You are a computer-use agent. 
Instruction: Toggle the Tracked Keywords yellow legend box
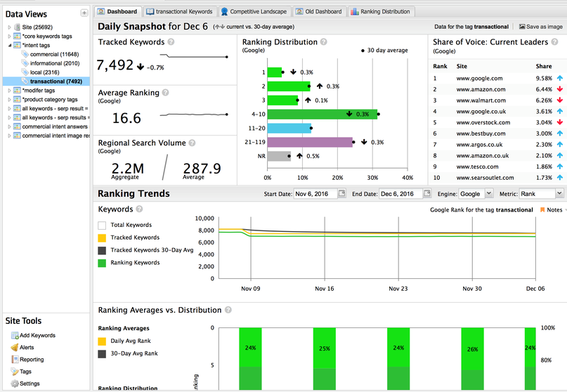[x=102, y=238]
